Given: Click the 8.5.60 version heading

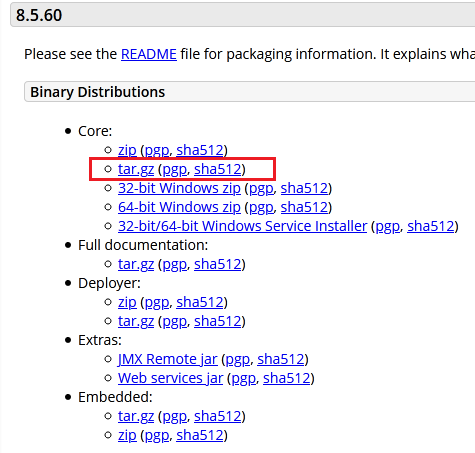Looking at the screenshot, I should pos(39,15).
